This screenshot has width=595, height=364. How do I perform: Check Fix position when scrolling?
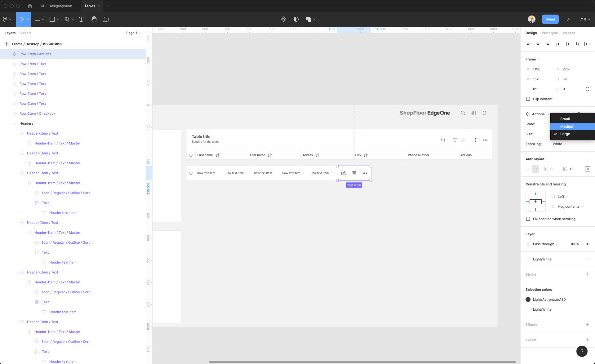(528, 219)
